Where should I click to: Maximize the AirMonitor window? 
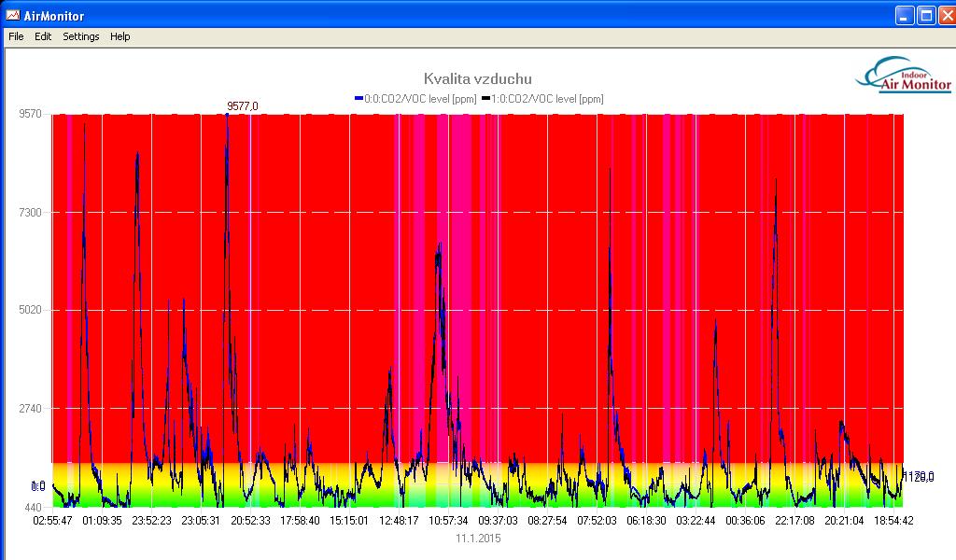pos(926,15)
